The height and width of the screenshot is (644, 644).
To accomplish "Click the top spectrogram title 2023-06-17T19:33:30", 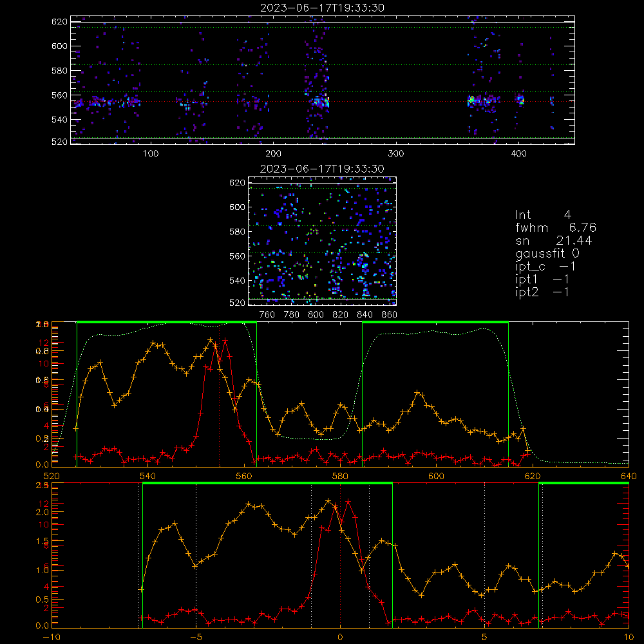I will point(322,8).
